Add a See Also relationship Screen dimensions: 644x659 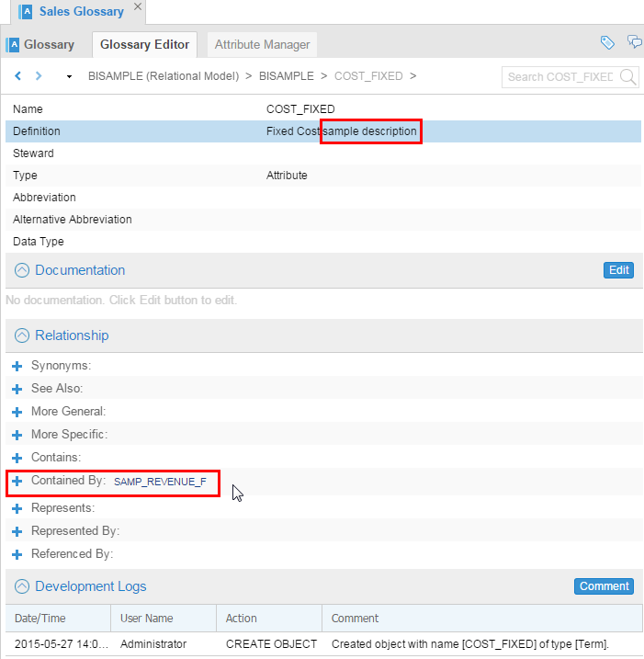(17, 389)
